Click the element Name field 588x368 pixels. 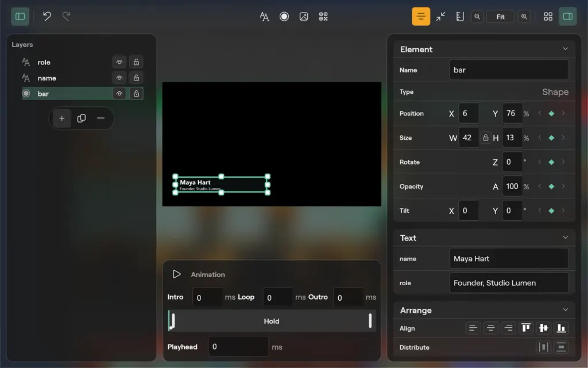click(x=509, y=70)
